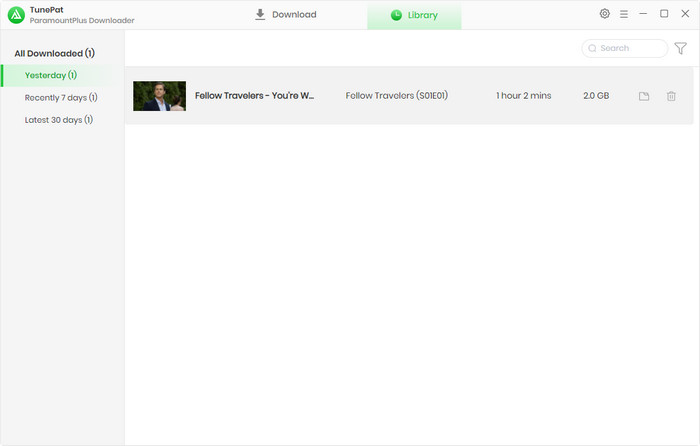Select All Downloaded (1) category
Image resolution: width=700 pixels, height=446 pixels.
[54, 53]
